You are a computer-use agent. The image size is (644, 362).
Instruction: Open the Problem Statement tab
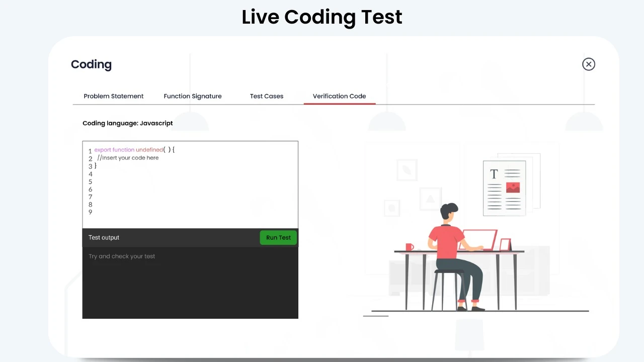114,96
